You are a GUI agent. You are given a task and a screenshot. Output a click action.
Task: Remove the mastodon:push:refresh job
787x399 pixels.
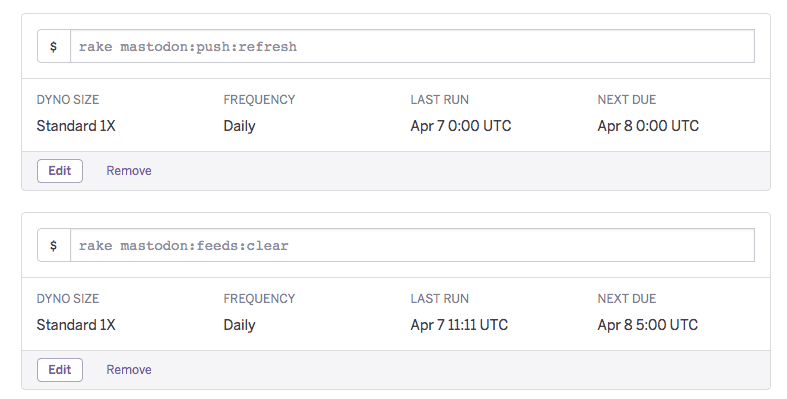pos(129,171)
